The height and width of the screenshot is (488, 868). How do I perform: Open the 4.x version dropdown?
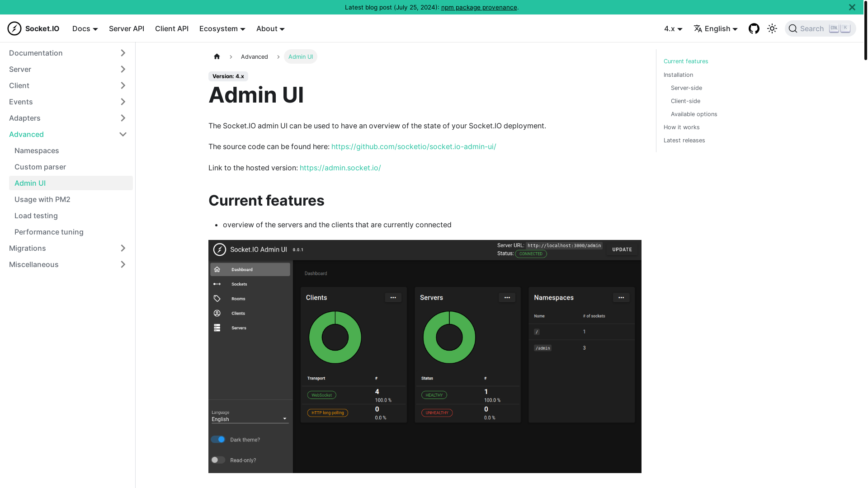[673, 28]
